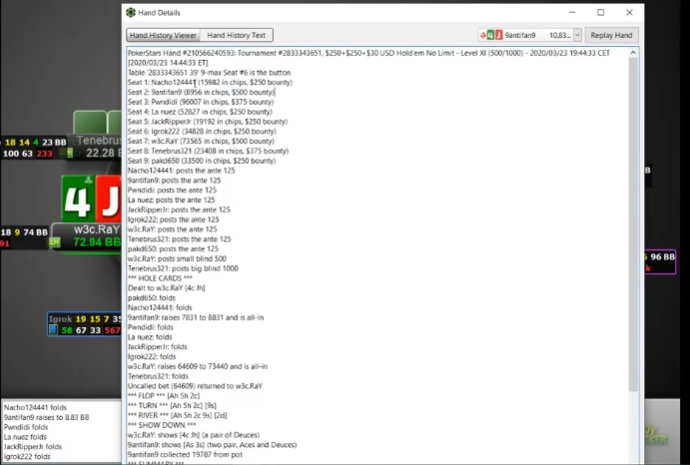Viewport: 690px width, 465px height.
Task: Click the 'Seat 9: pakd650' line
Action: pyautogui.click(x=202, y=161)
